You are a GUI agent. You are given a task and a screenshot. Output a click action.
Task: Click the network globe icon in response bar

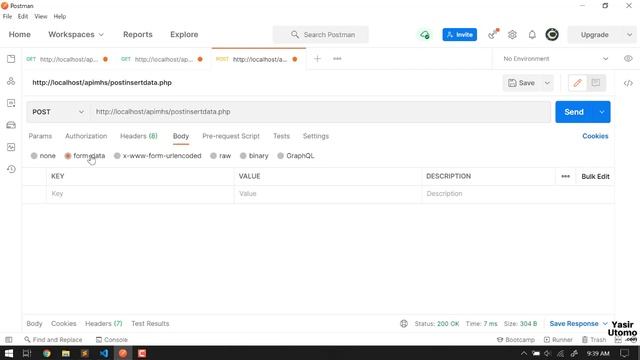[404, 324]
